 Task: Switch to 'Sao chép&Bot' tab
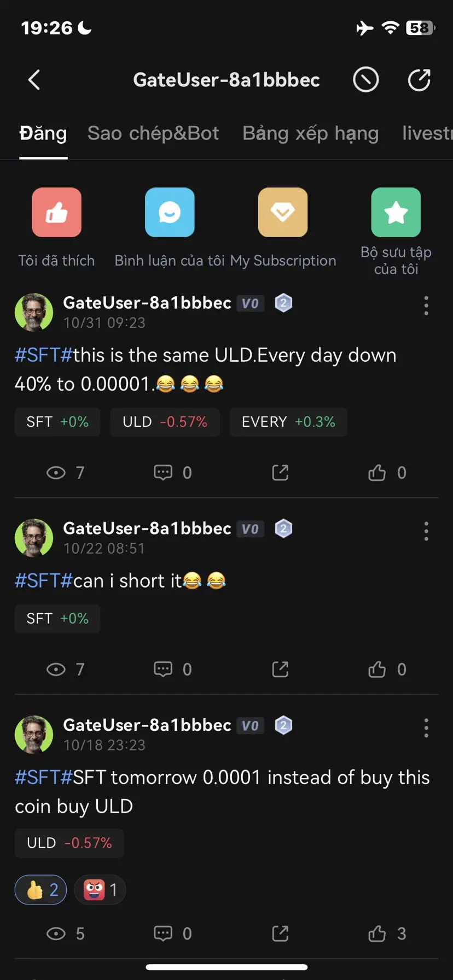(153, 133)
